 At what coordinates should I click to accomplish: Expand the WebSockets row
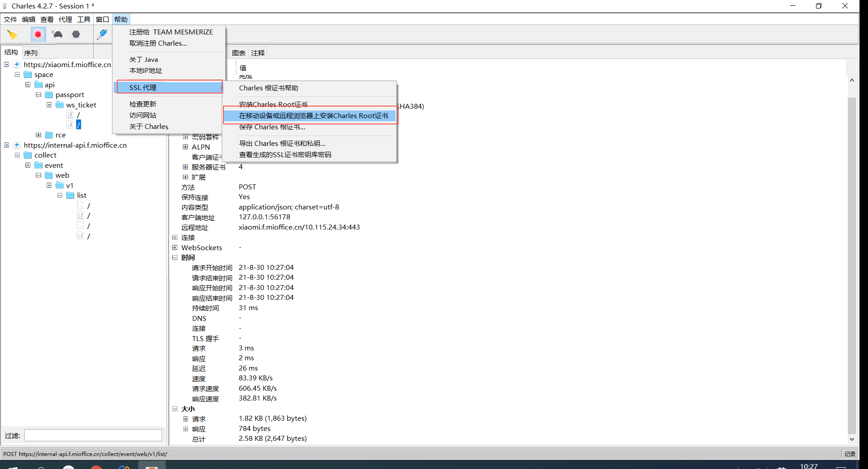click(175, 247)
